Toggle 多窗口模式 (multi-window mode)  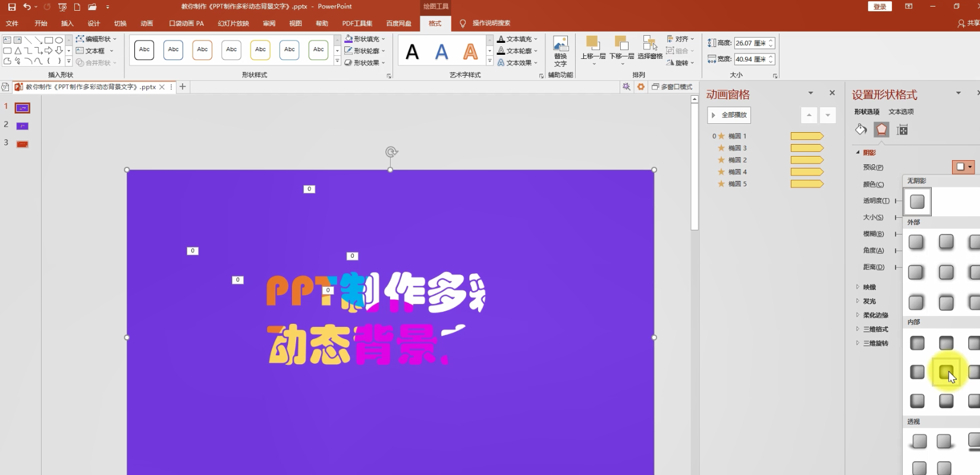point(672,87)
